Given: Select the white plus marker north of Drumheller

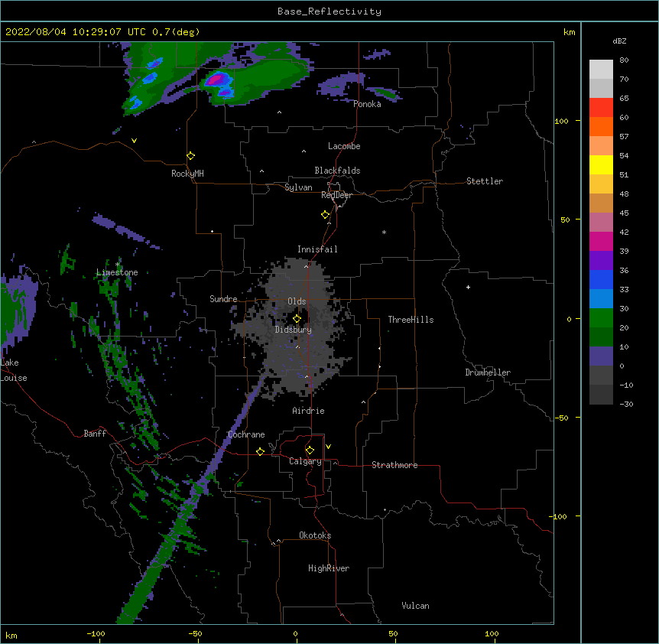Looking at the screenshot, I should [x=468, y=287].
